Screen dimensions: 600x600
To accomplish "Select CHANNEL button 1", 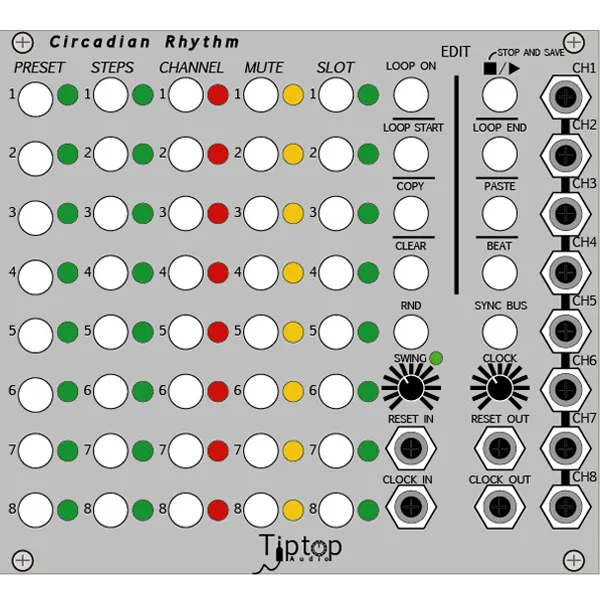I will click(186, 95).
